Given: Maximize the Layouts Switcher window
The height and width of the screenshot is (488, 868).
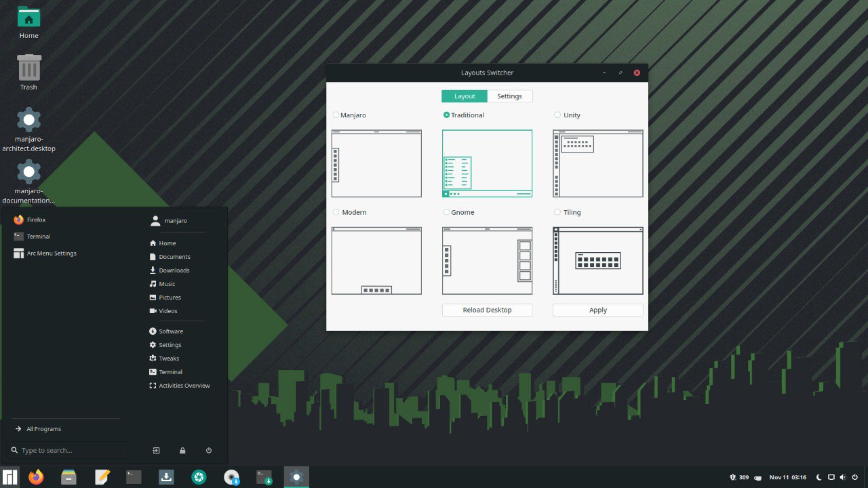Looking at the screenshot, I should 620,73.
